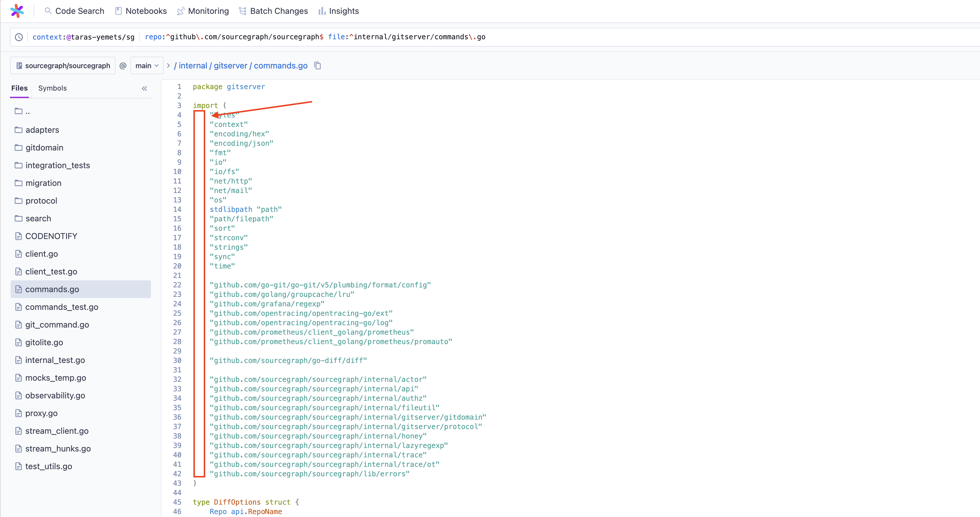Open the stream_hunks.go file
The image size is (980, 517).
58,449
